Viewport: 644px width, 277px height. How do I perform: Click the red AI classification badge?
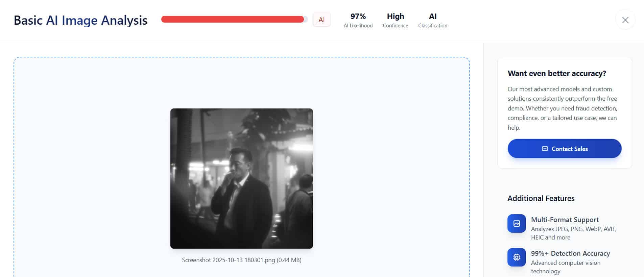pyautogui.click(x=321, y=20)
